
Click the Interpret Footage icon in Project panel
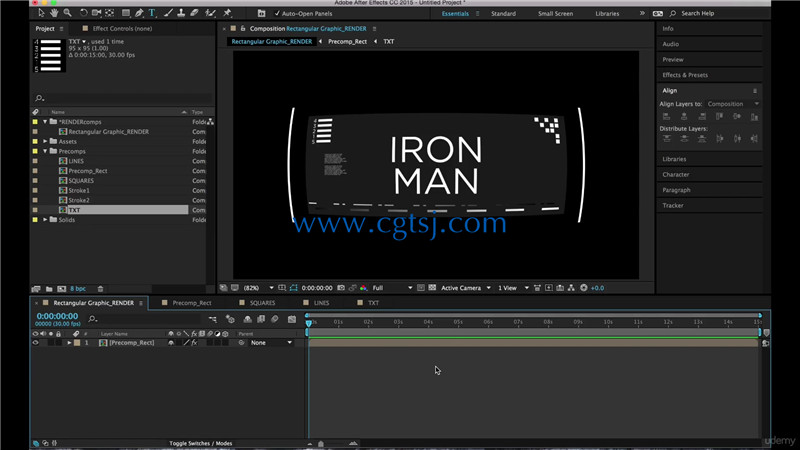point(36,289)
